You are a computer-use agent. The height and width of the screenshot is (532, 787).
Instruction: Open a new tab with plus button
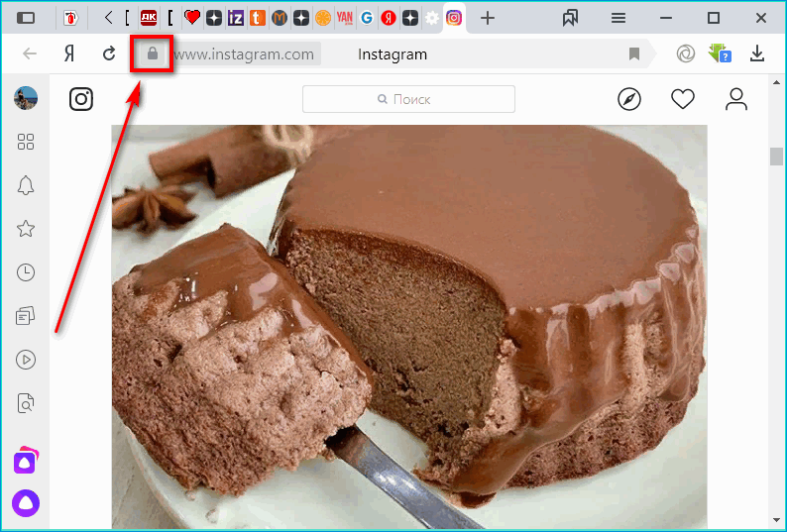pos(487,18)
